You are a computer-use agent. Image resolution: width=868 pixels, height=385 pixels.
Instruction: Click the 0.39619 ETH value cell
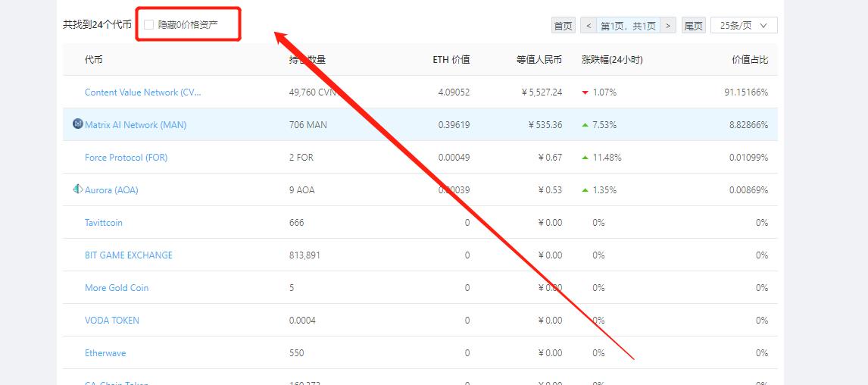(454, 125)
